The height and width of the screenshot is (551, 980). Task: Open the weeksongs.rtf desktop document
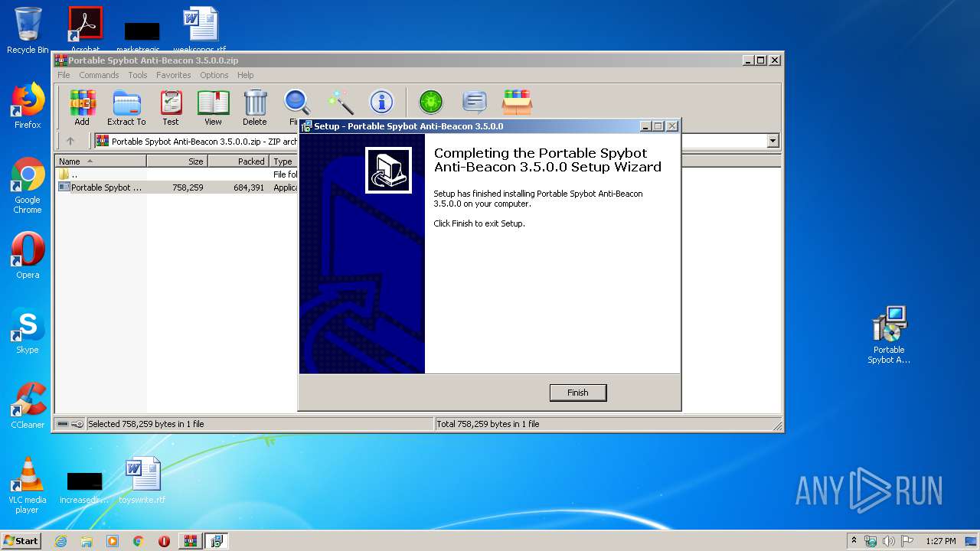[200, 31]
